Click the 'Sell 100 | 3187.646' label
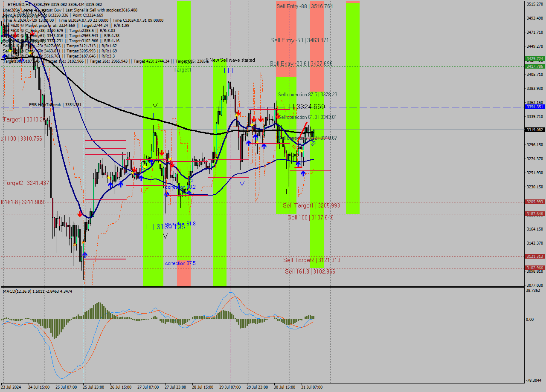 [x=310, y=217]
